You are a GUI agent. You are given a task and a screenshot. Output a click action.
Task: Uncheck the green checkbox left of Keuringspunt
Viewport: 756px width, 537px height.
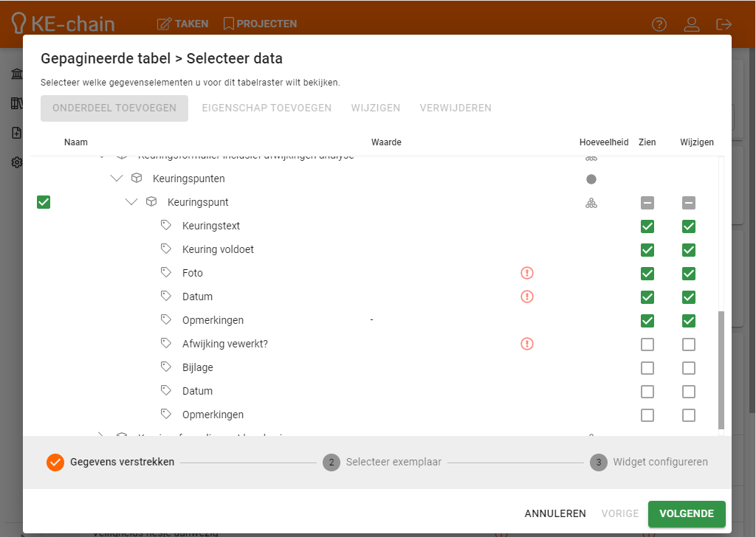click(x=44, y=202)
